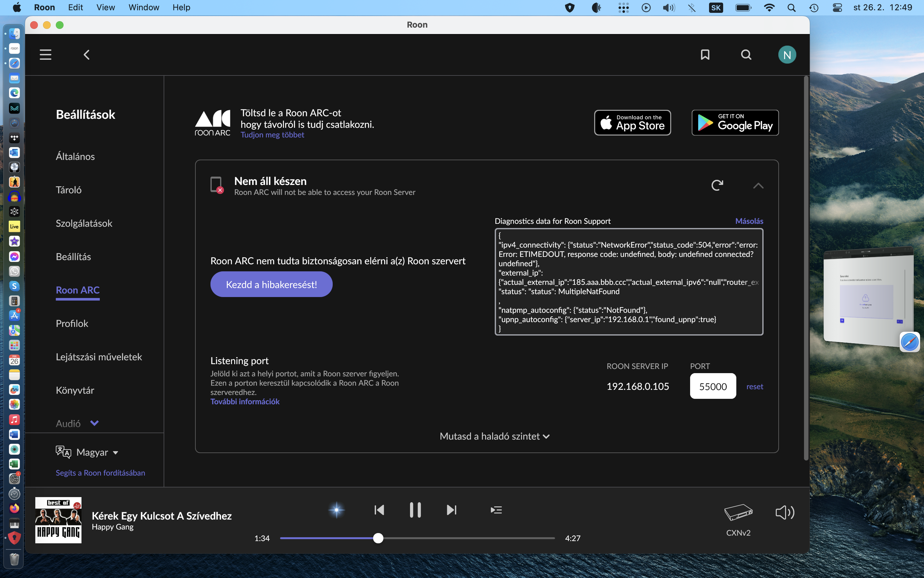Click the song title Kérek Egy Kulcsot A Szívedhez
The image size is (924, 578).
tap(161, 516)
